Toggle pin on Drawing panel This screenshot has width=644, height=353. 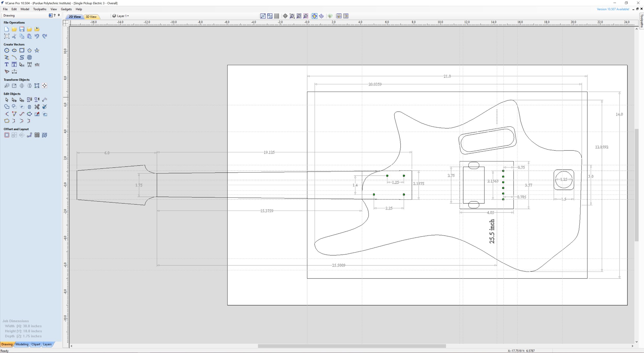(x=59, y=15)
